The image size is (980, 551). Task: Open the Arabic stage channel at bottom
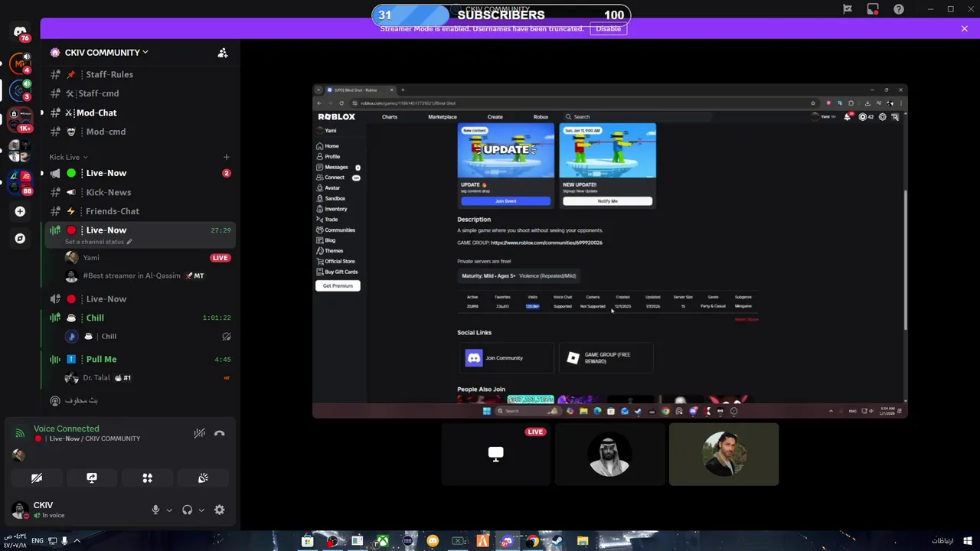pos(139,400)
